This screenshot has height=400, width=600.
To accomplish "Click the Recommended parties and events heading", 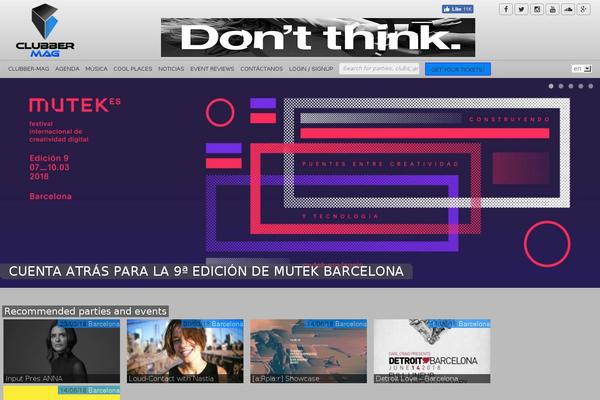I will 85,311.
